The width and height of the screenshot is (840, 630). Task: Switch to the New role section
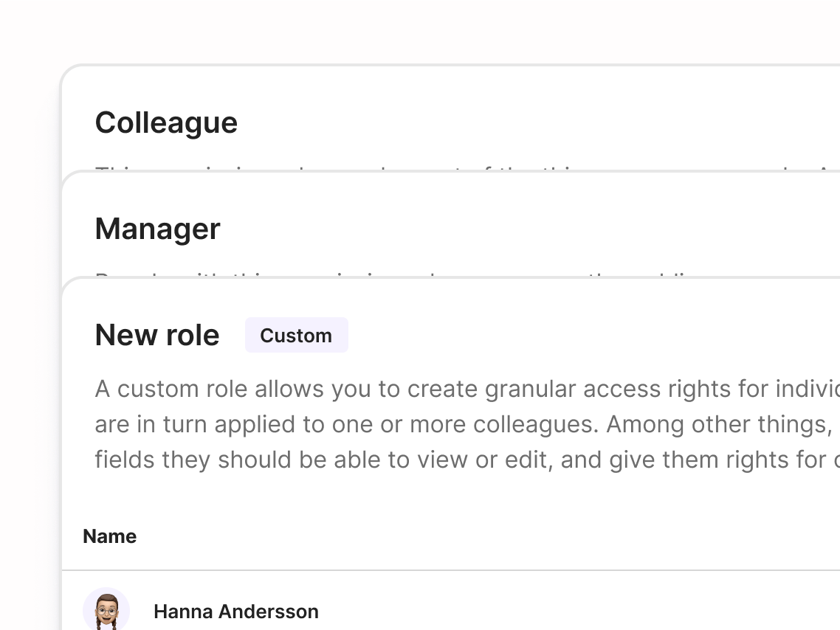tap(156, 334)
